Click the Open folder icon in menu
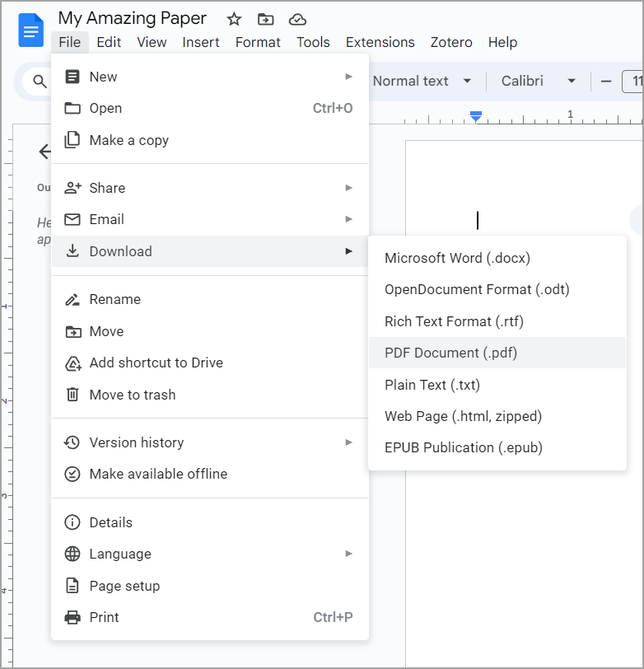This screenshot has width=644, height=669. [72, 109]
